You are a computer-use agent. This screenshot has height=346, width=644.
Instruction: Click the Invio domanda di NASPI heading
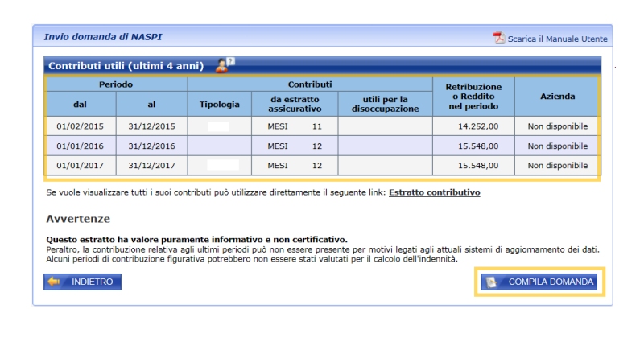98,37
